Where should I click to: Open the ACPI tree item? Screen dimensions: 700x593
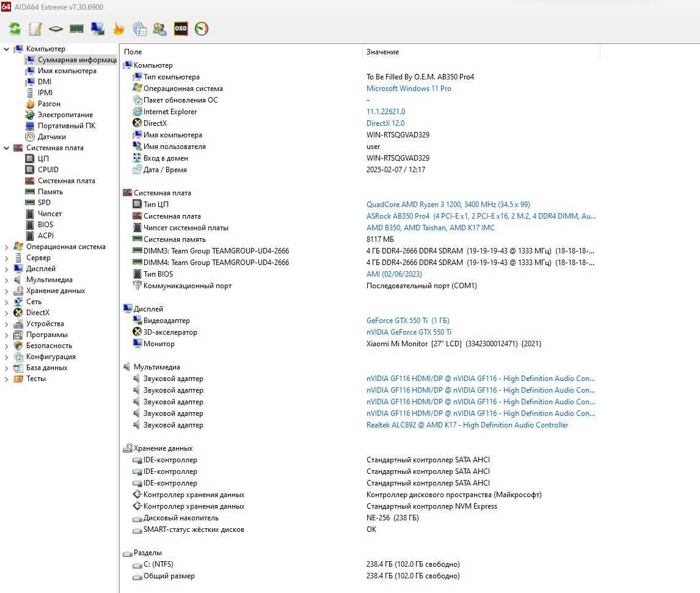46,236
